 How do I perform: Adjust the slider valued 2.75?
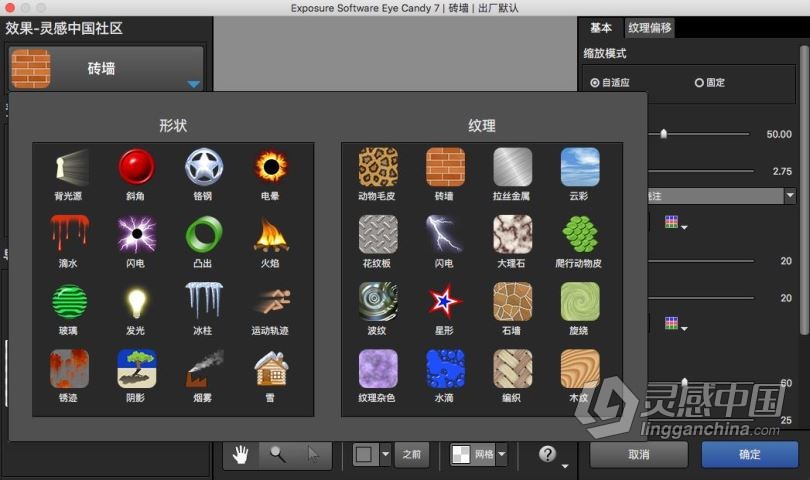pos(700,171)
